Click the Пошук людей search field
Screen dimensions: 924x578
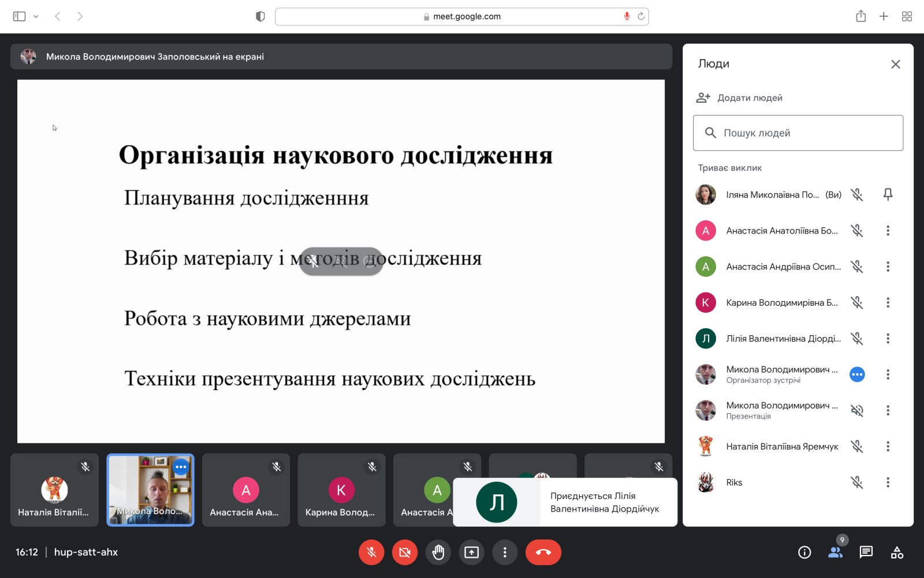coord(798,133)
